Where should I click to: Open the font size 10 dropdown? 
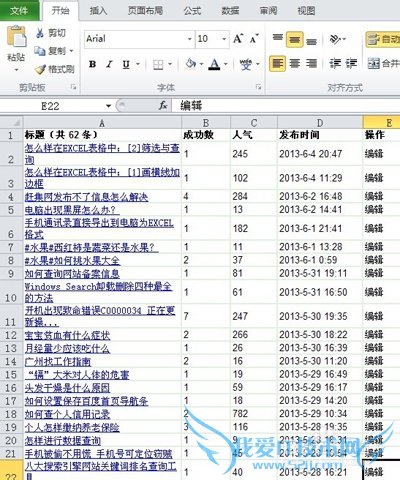pyautogui.click(x=224, y=39)
